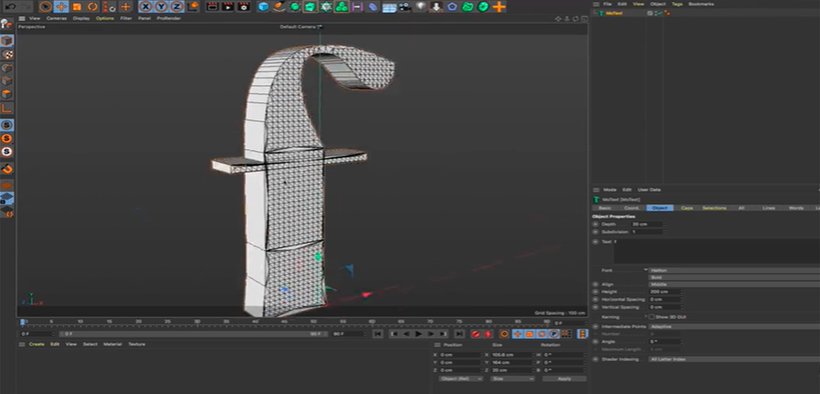Enable Points mode in left palette

(x=7, y=68)
